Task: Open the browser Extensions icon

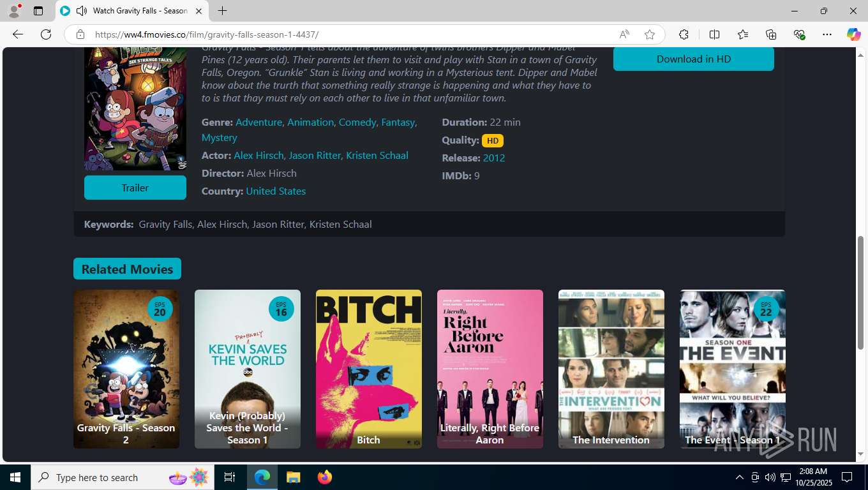Action: 684,34
